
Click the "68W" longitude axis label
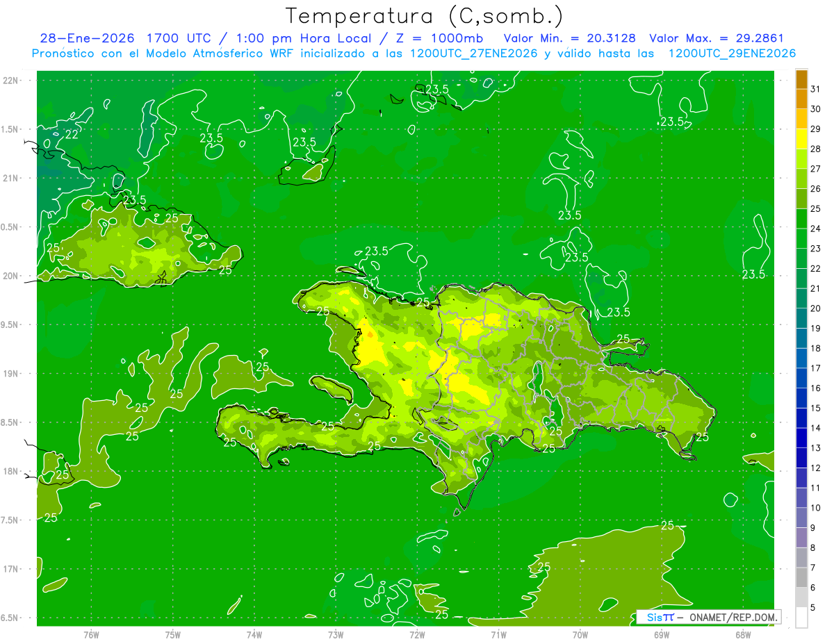(x=743, y=634)
